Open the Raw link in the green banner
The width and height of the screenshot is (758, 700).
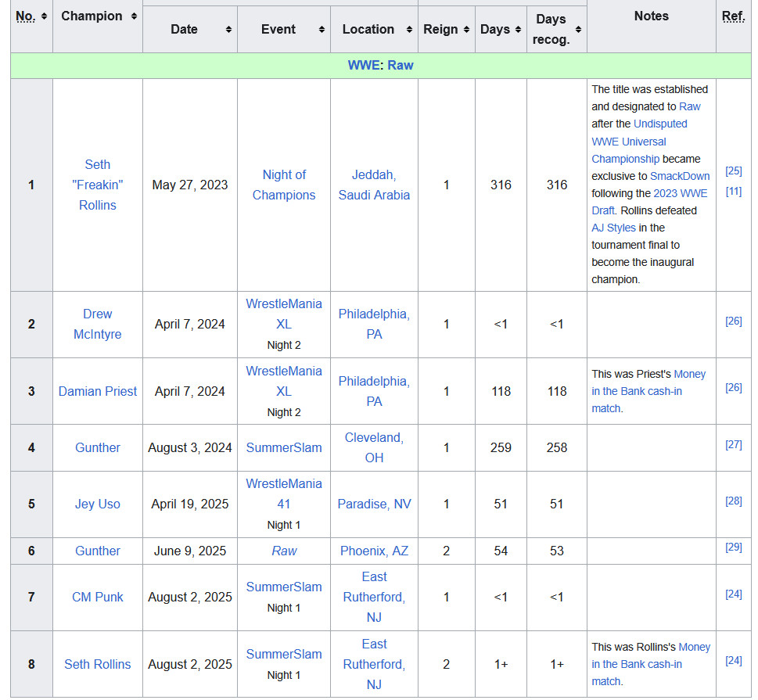[x=401, y=65]
